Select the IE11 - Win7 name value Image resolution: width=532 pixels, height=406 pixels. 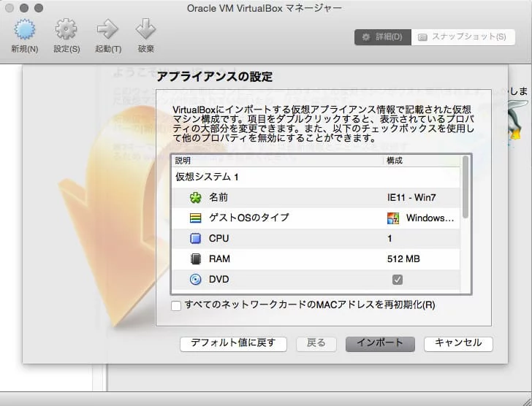point(411,198)
